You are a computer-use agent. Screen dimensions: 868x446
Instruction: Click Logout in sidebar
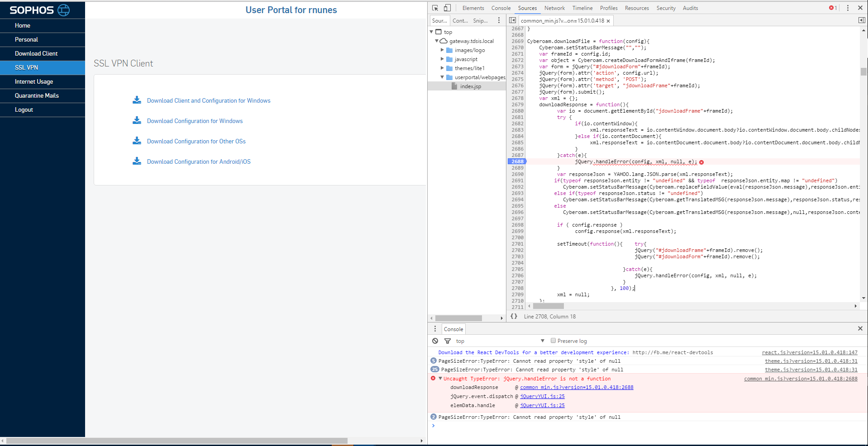[x=43, y=109]
